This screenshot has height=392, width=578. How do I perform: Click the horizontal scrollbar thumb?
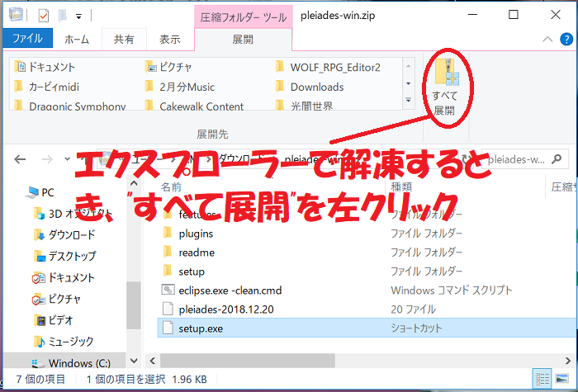(x=248, y=361)
